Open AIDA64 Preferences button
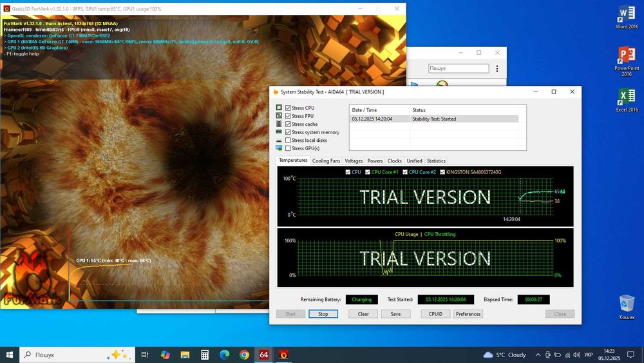Viewport: 644px width, 363px height. [x=468, y=314]
